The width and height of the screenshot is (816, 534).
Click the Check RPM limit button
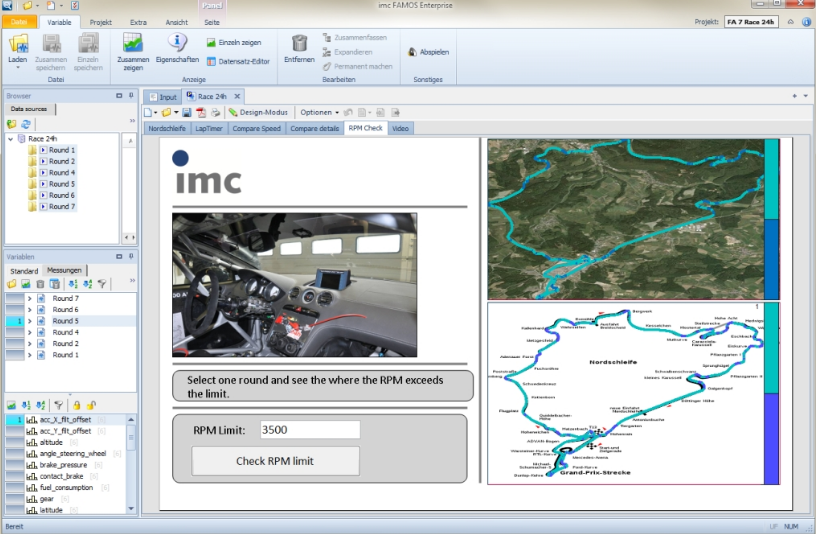point(275,461)
